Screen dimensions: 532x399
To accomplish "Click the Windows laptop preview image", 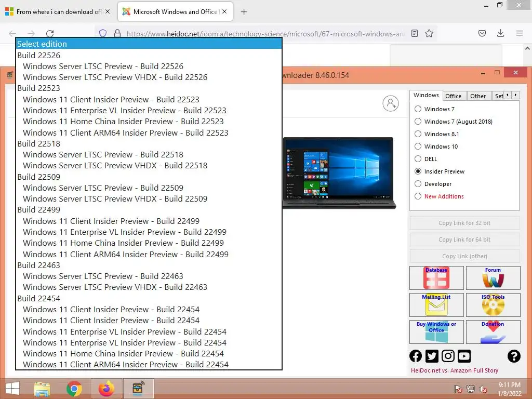I will (x=339, y=172).
